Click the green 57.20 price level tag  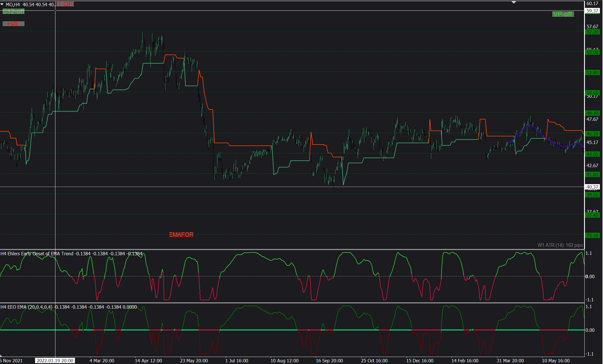pos(592,32)
